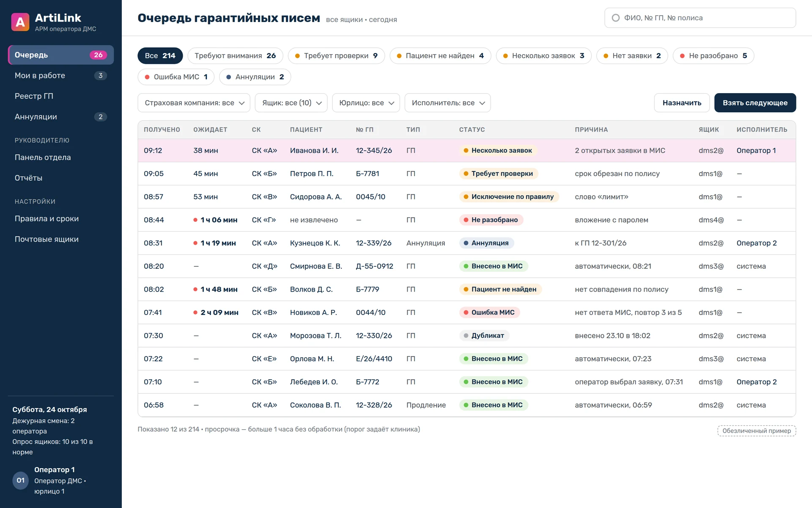812x508 pixels.
Task: Open 'Правила и сроки' settings
Action: coord(61,219)
